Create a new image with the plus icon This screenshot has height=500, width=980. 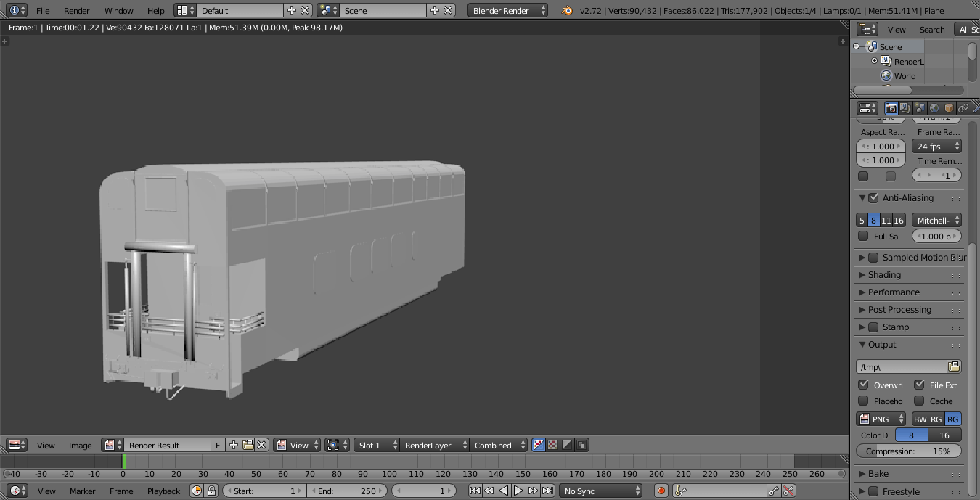point(233,445)
